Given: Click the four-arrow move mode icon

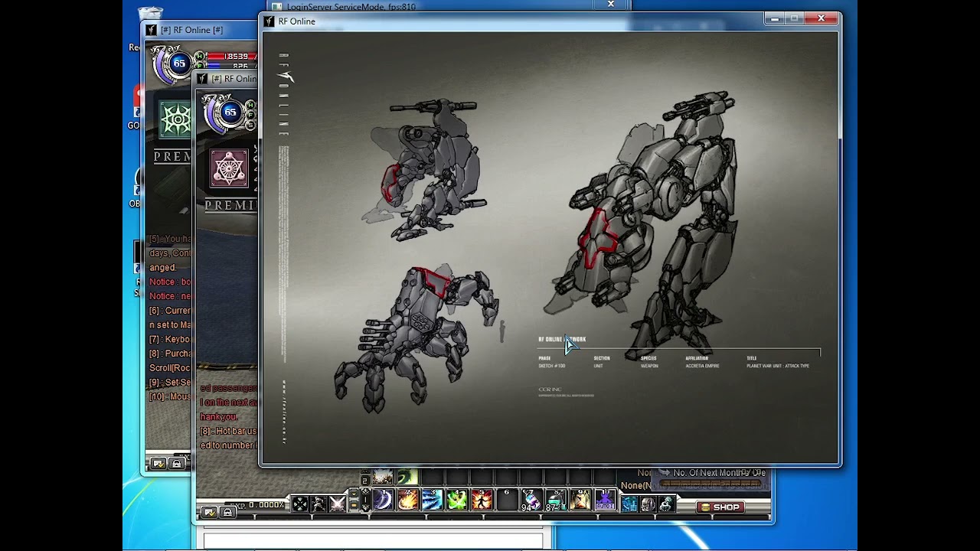Looking at the screenshot, I should click(x=300, y=504).
